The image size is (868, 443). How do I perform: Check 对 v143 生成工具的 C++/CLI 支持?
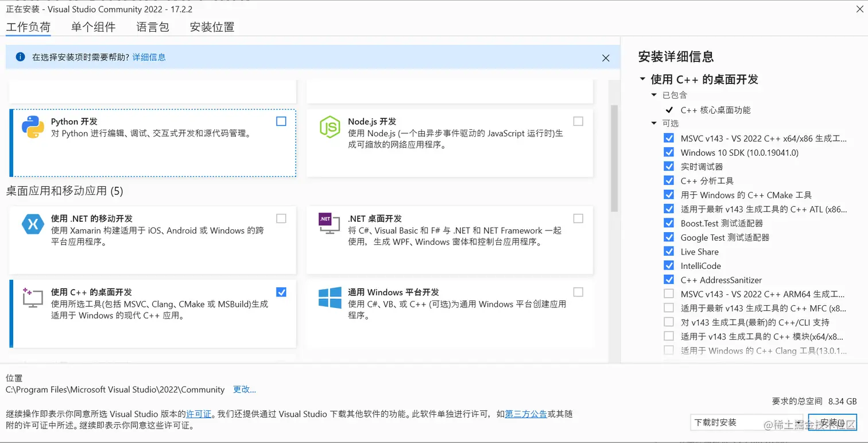(x=669, y=322)
